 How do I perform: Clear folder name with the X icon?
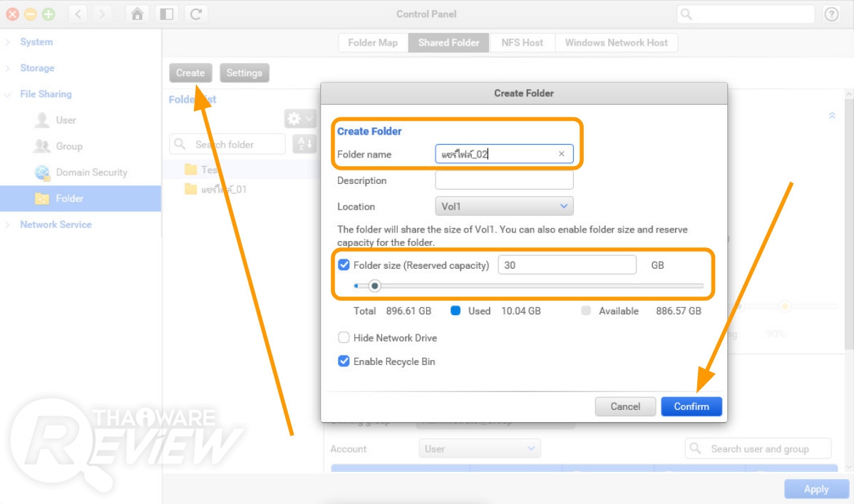[x=562, y=154]
